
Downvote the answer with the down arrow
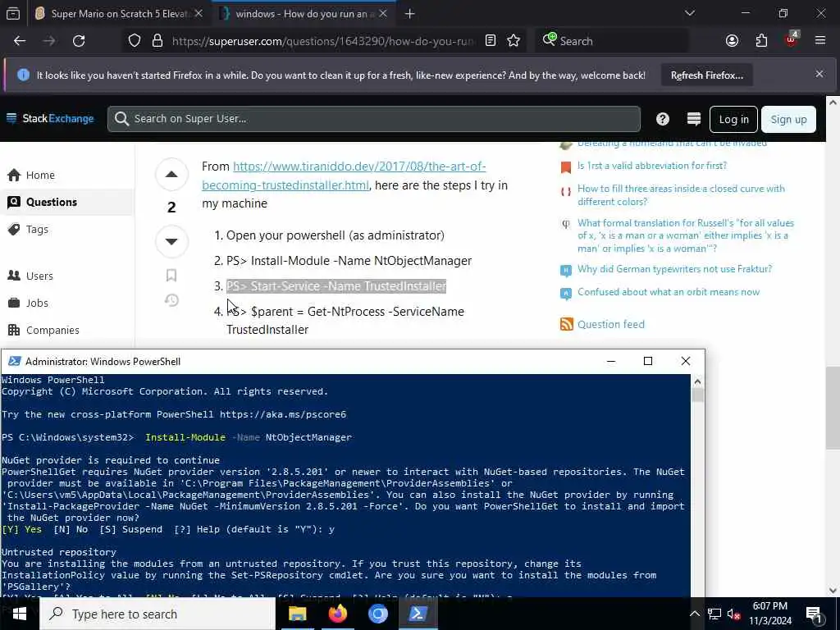tap(171, 241)
